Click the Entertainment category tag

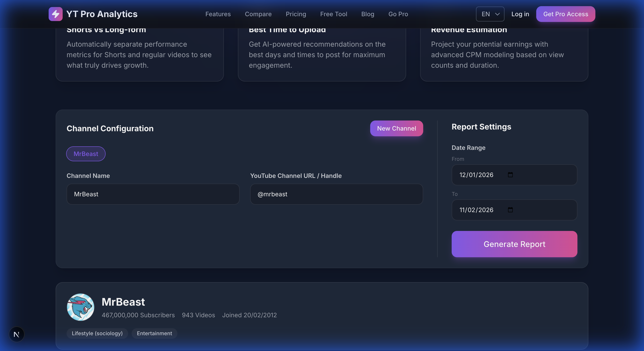pos(154,333)
